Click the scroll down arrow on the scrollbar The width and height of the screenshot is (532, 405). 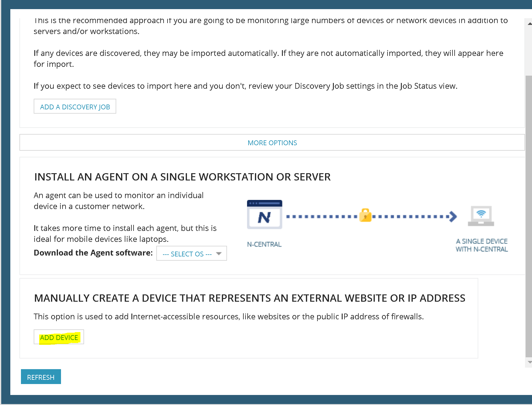tap(529, 362)
